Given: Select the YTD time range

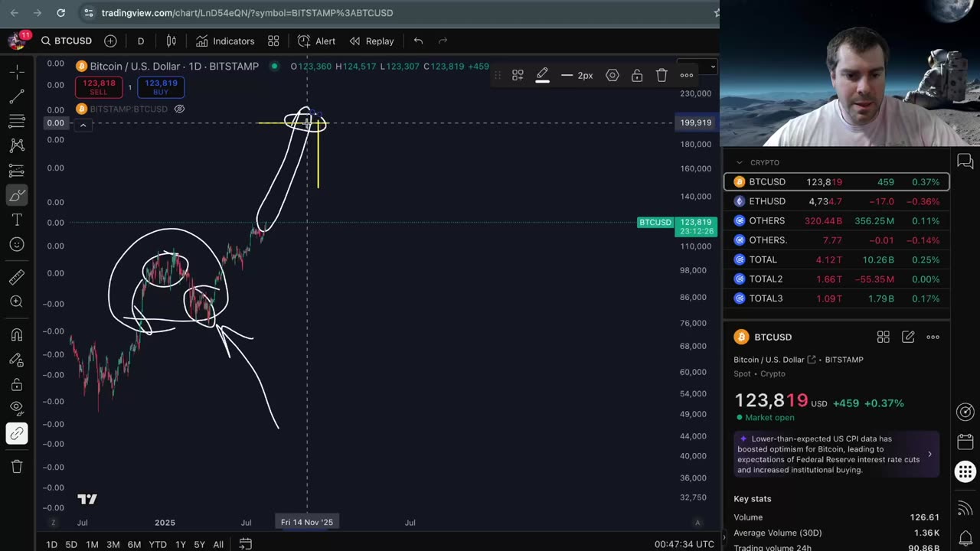Looking at the screenshot, I should pyautogui.click(x=158, y=544).
